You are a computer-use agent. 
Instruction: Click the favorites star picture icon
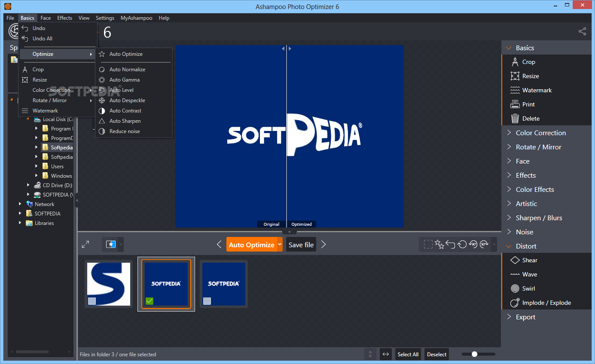111,244
